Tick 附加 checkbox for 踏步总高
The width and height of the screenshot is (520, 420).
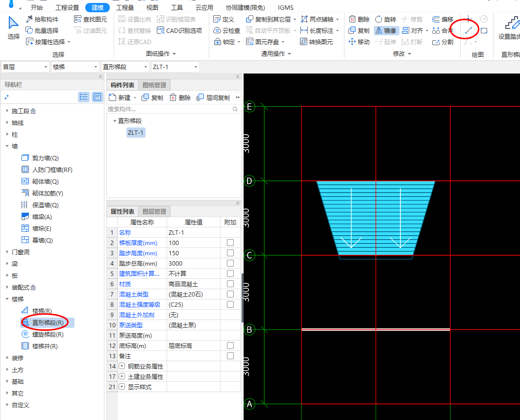pos(230,263)
